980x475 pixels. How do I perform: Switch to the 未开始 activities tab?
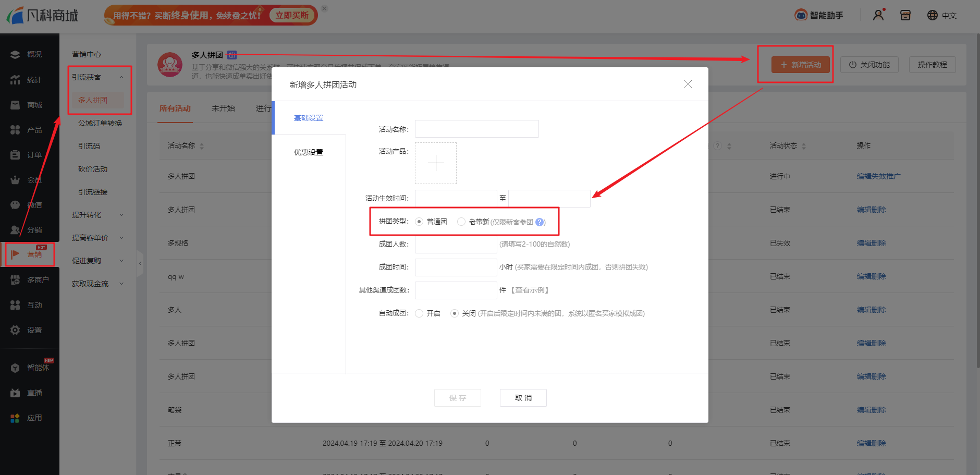click(223, 108)
